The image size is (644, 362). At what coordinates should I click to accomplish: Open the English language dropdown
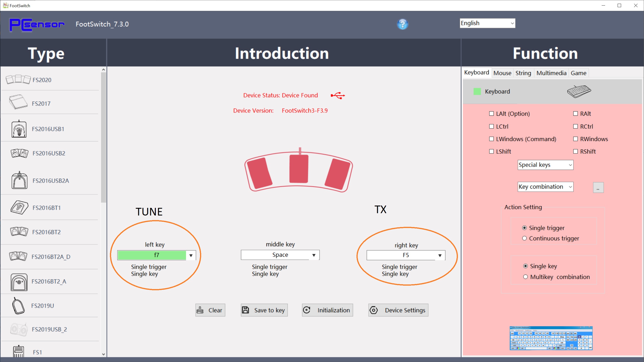point(487,23)
